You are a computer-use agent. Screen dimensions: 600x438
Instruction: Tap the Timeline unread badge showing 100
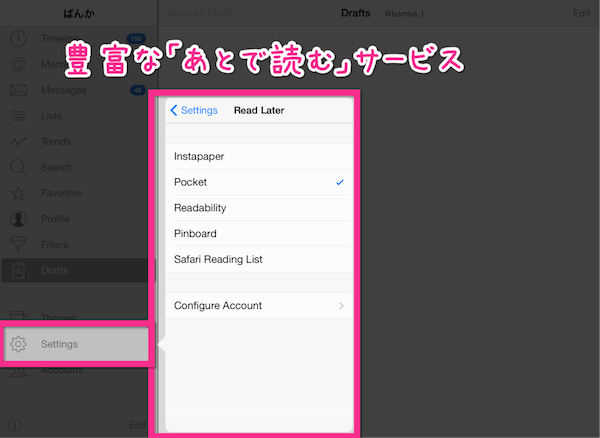coord(136,39)
